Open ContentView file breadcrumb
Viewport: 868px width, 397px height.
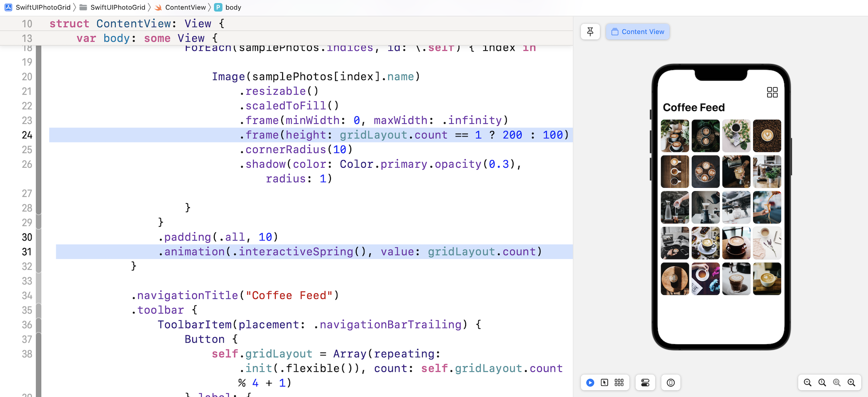click(x=185, y=7)
